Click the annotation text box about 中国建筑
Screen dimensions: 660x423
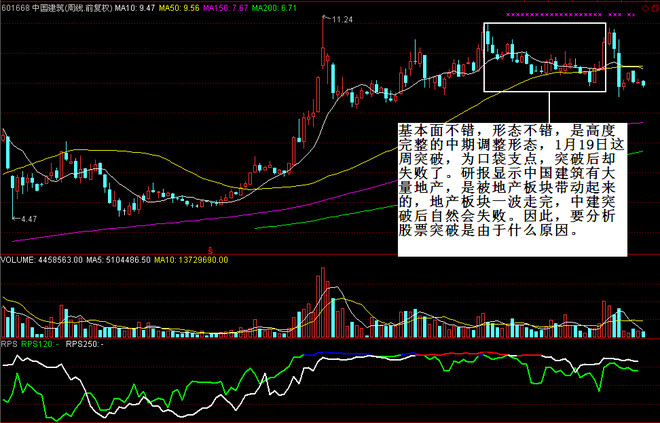click(512, 189)
